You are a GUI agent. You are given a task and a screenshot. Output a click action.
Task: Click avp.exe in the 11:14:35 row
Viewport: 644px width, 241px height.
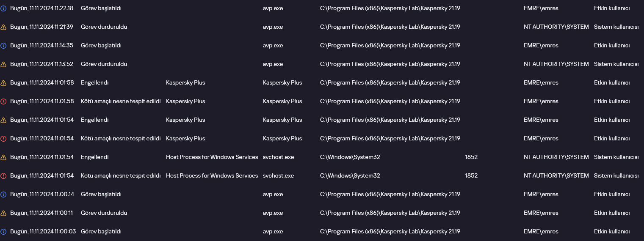(273, 46)
